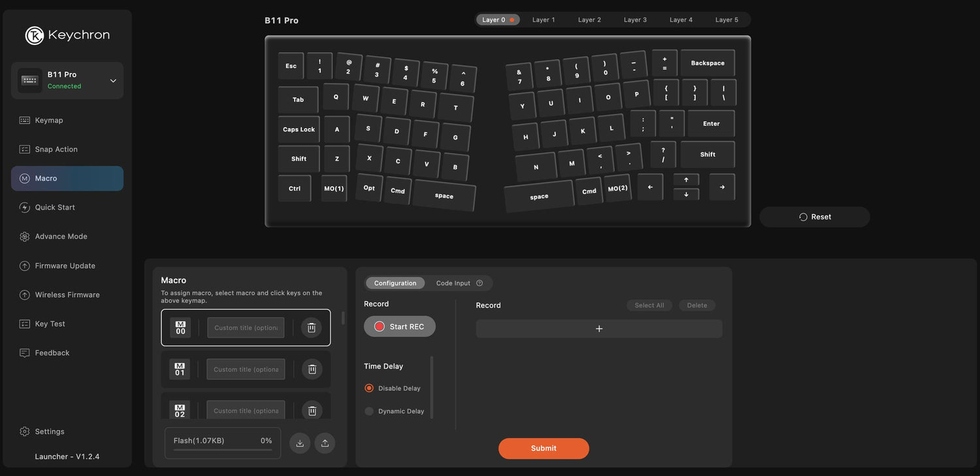The height and width of the screenshot is (476, 980).
Task: Switch to the Code Input tab
Action: (x=453, y=283)
